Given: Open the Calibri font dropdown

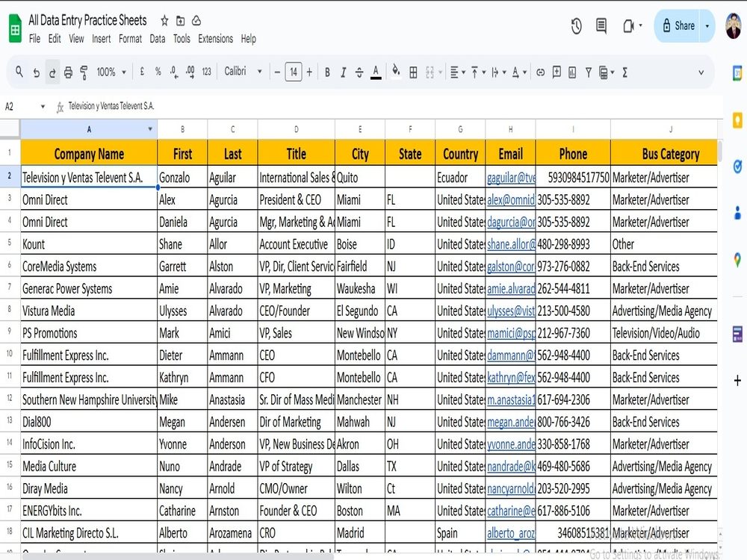Looking at the screenshot, I should pyautogui.click(x=243, y=72).
